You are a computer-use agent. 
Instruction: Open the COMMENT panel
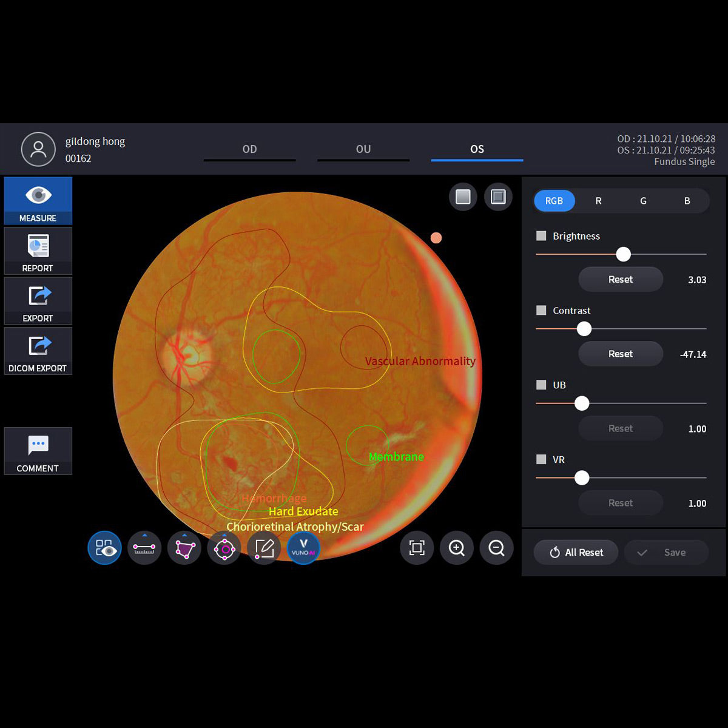click(x=38, y=451)
